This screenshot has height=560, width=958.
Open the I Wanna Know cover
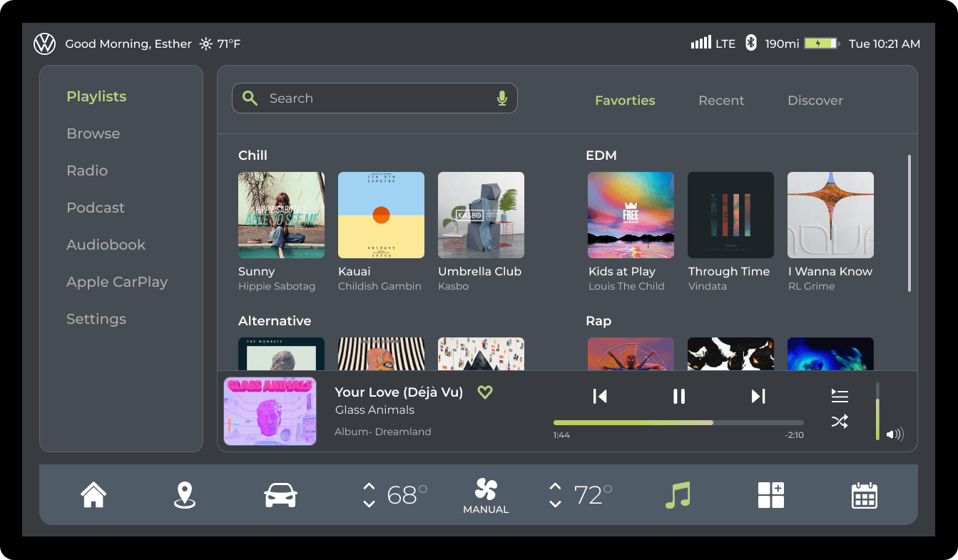click(830, 215)
